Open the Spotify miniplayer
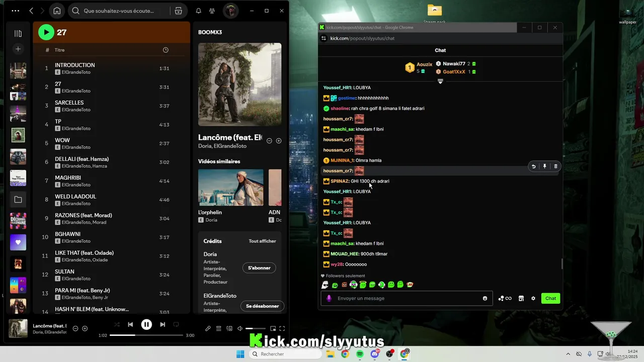The height and width of the screenshot is (362, 644). [273, 329]
